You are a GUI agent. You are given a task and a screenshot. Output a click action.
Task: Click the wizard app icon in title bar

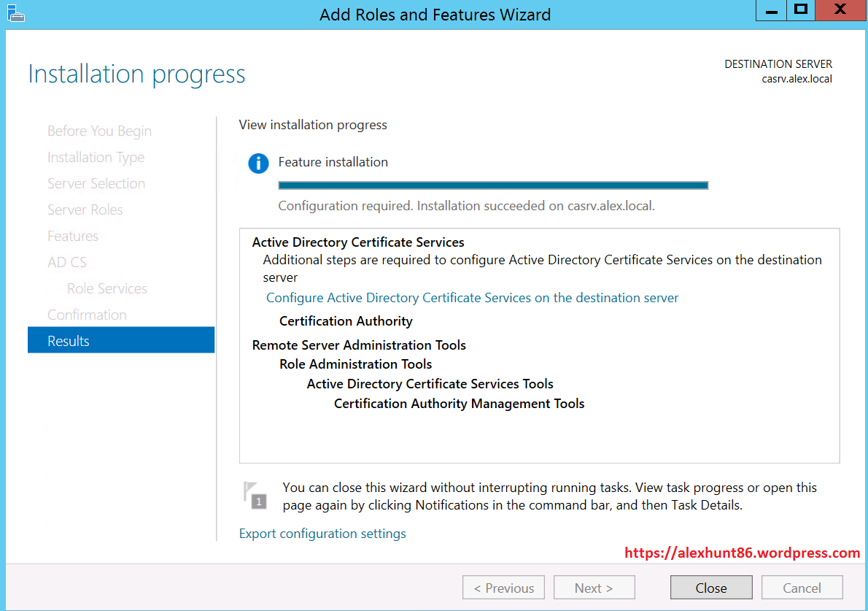15,13
